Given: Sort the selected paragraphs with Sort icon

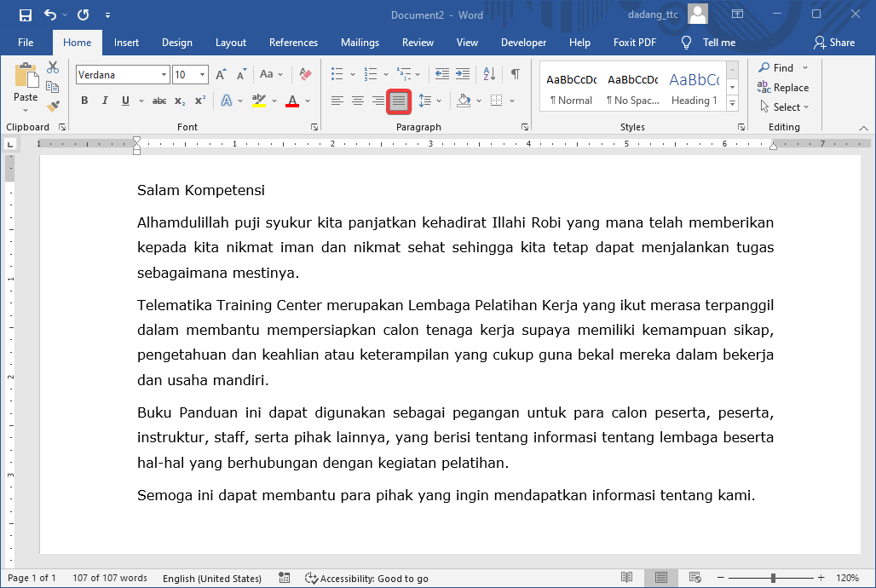Looking at the screenshot, I should pyautogui.click(x=489, y=74).
